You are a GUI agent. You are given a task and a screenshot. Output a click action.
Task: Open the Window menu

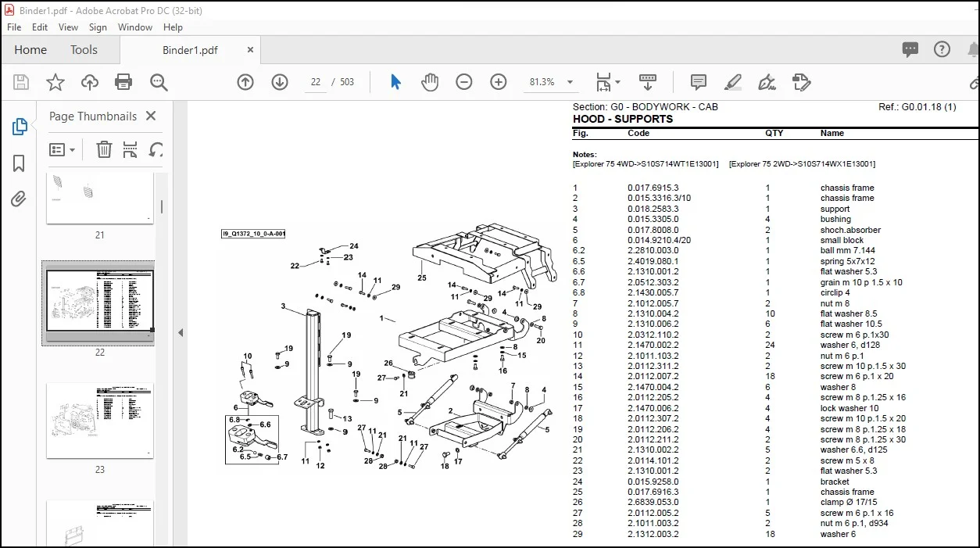pos(135,27)
